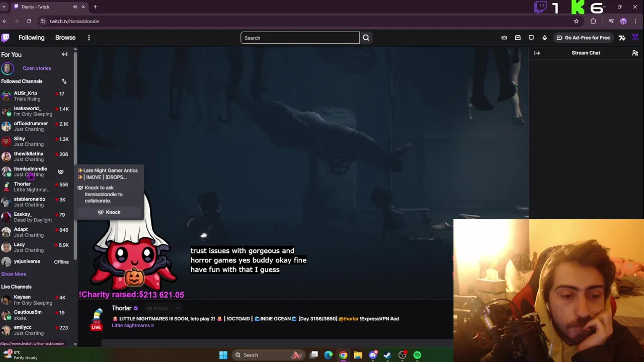
Task: Click the @thorlar mention in title
Action: (x=349, y=319)
